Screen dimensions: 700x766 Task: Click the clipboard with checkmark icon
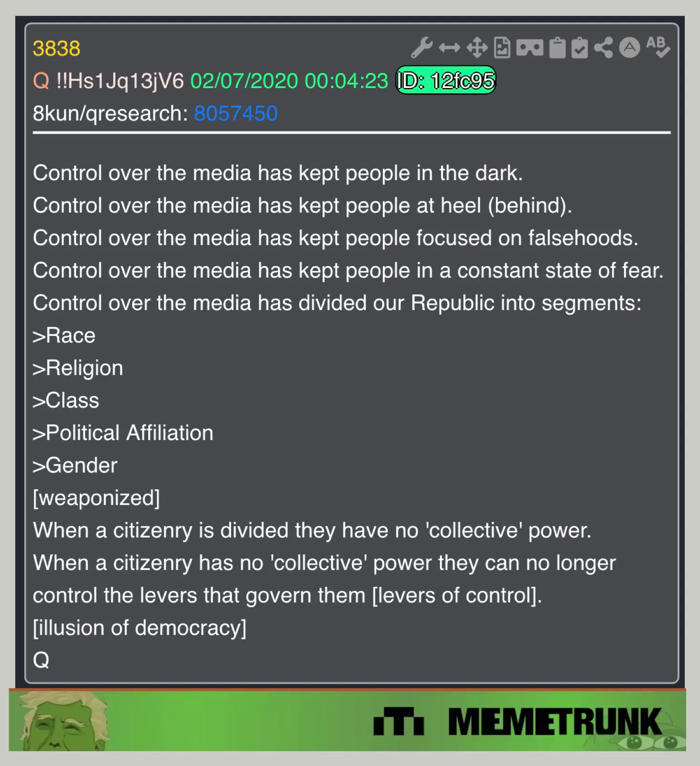coord(580,48)
